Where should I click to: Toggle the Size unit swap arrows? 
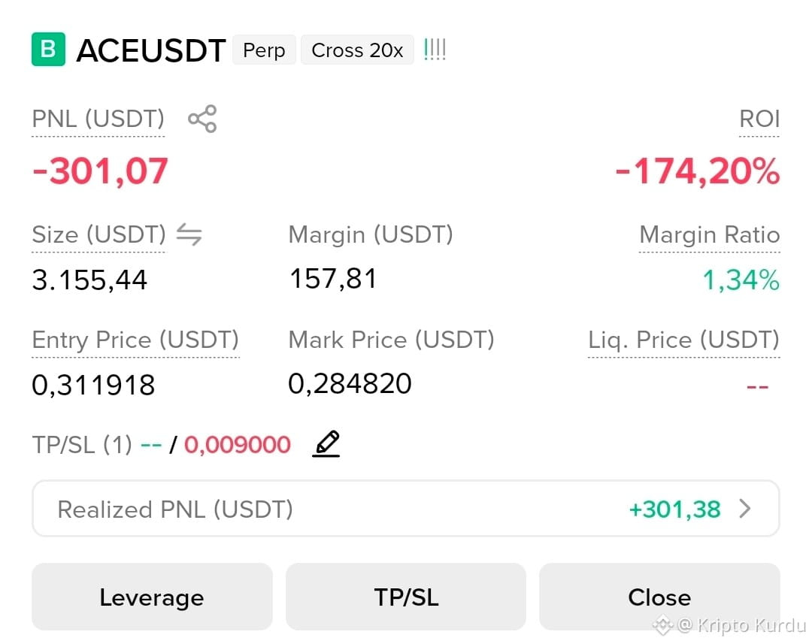(189, 234)
